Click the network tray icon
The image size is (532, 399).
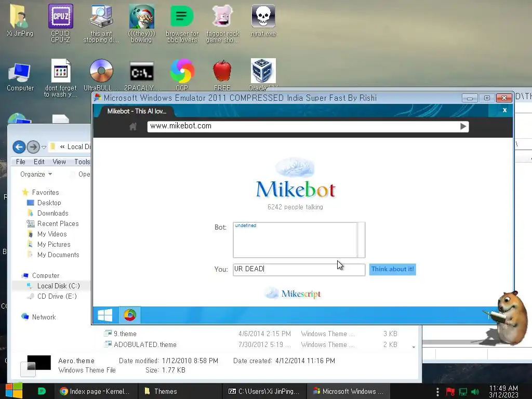click(463, 392)
